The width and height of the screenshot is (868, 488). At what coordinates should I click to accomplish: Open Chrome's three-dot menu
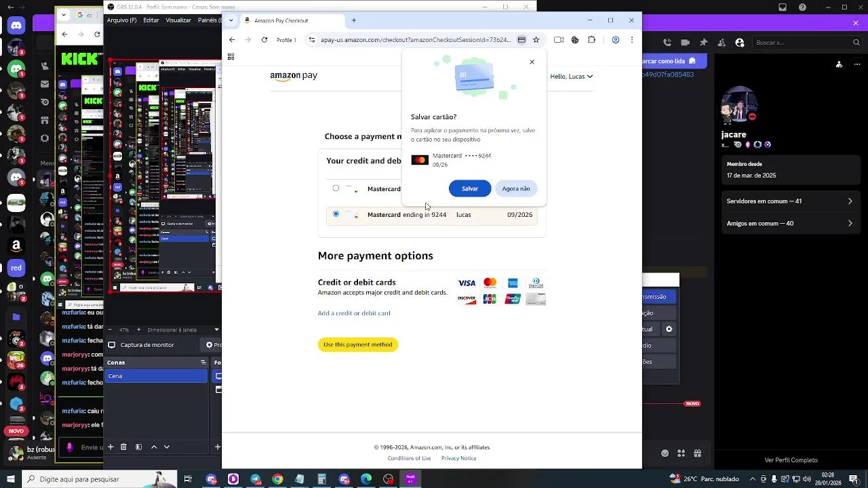pyautogui.click(x=632, y=40)
